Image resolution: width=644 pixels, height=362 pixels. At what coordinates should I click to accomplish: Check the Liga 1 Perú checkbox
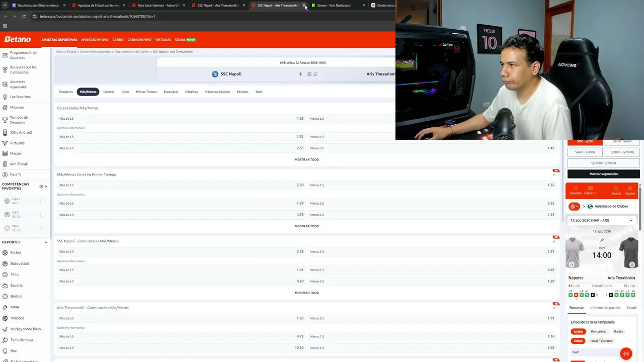point(42,201)
